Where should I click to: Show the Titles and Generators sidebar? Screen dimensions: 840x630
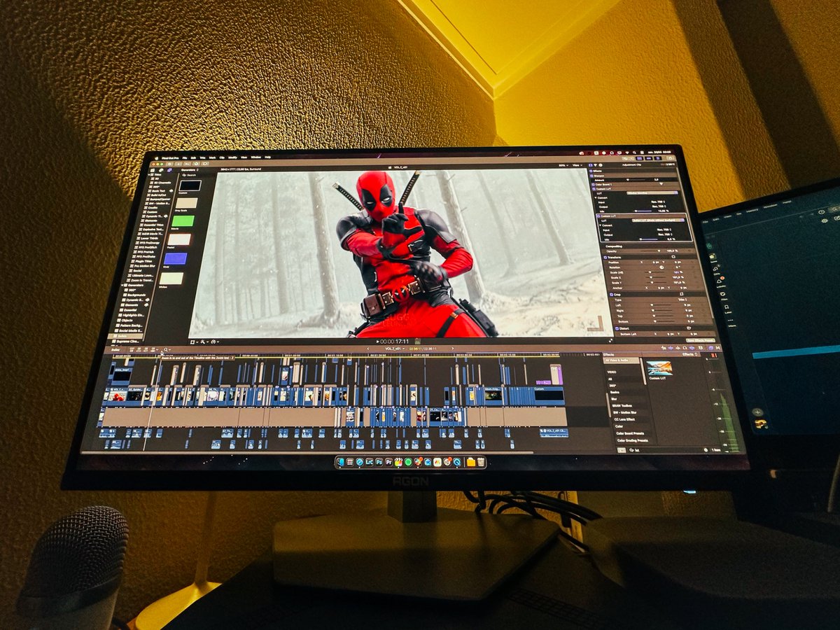tap(169, 170)
